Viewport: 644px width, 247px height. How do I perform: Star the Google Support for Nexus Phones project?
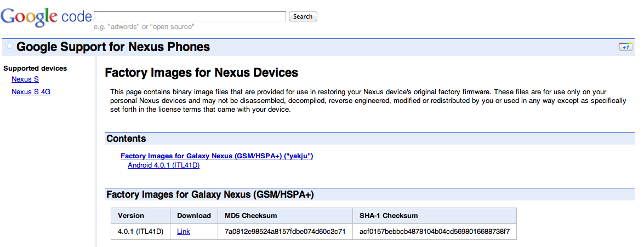9,46
